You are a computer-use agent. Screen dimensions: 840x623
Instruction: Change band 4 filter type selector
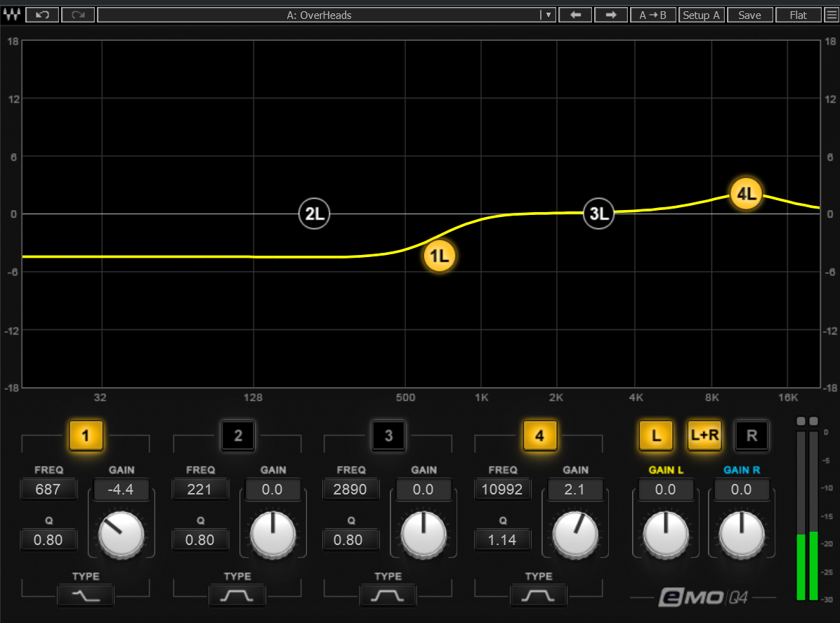pos(539,596)
